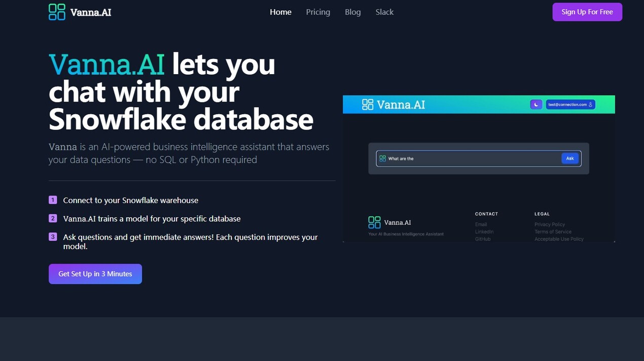Image resolution: width=644 pixels, height=361 pixels.
Task: Click the Vanna icon inside the question field
Action: coord(383,158)
